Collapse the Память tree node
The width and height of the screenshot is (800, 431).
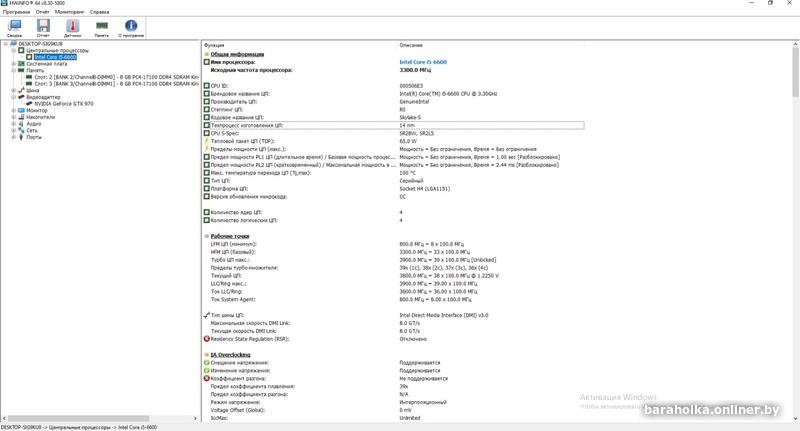[x=14, y=70]
